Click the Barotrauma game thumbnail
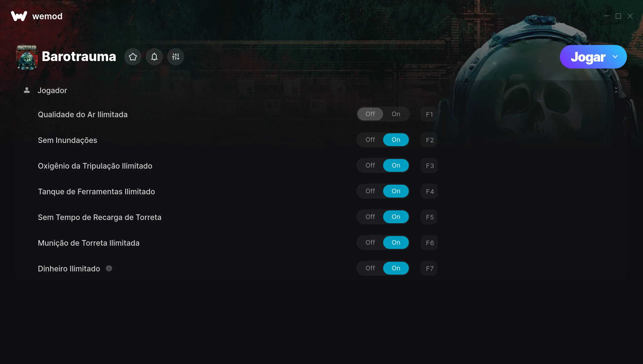 tap(27, 57)
